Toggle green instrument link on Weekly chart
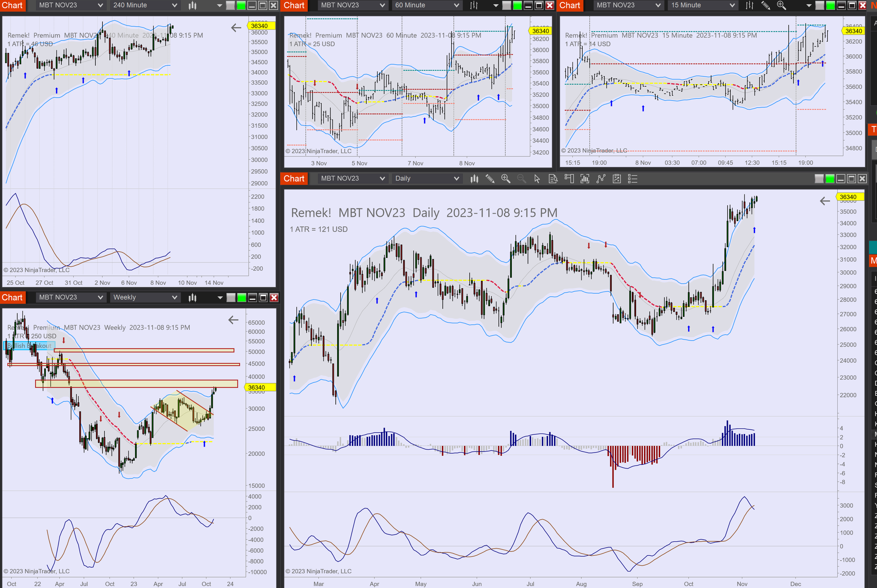Screen dimensions: 877x588 point(242,298)
